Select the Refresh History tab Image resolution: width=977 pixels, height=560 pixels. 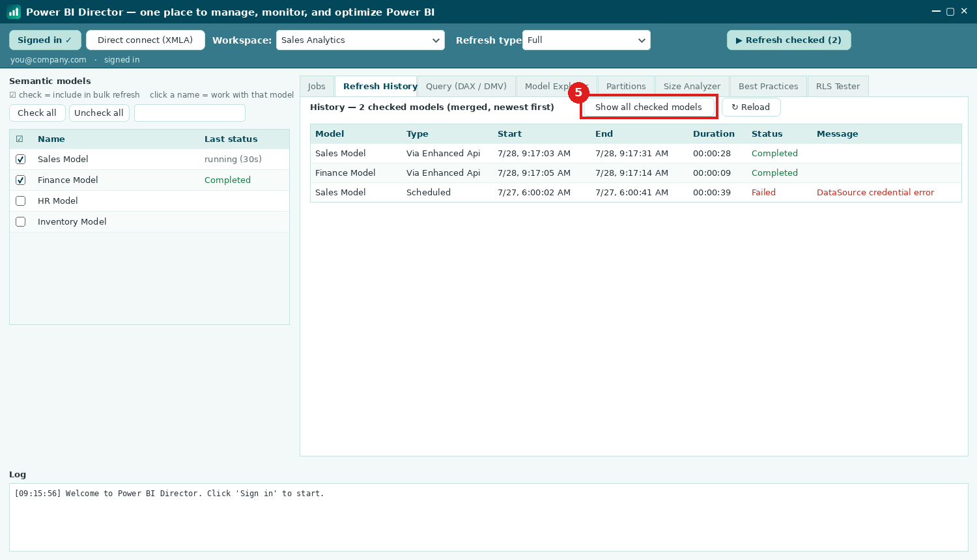(x=376, y=86)
